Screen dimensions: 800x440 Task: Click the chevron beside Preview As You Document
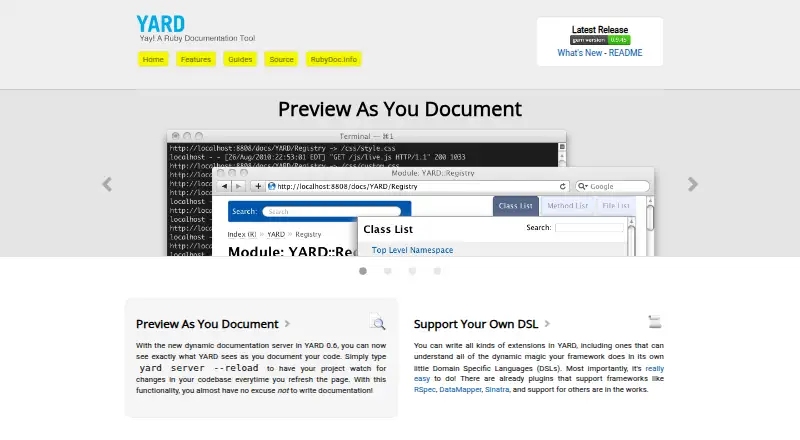pyautogui.click(x=287, y=324)
